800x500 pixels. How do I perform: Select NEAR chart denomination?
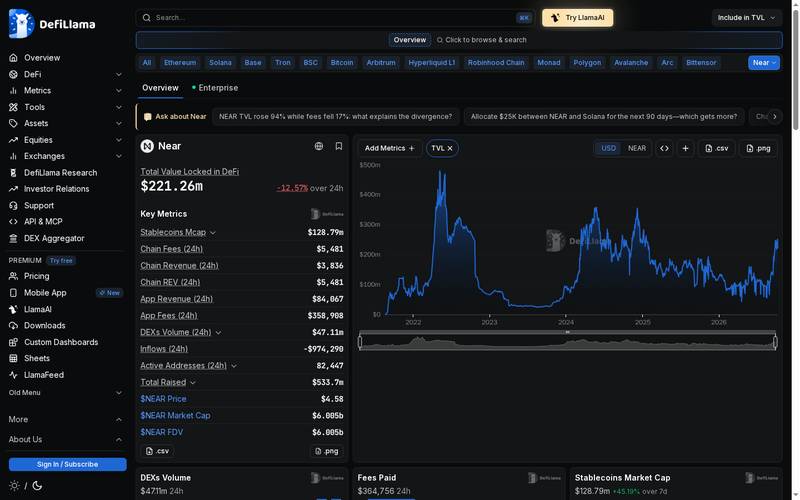point(637,148)
